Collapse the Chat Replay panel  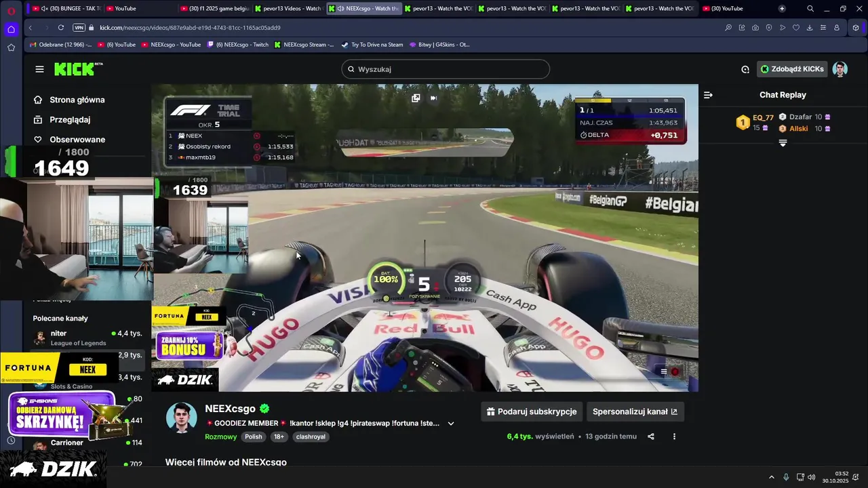tap(708, 95)
